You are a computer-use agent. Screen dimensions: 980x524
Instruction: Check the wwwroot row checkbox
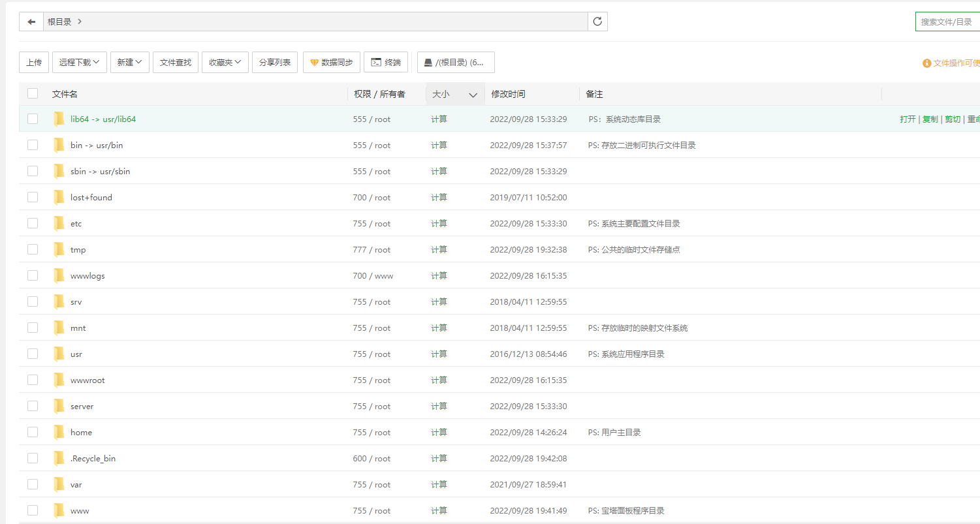(33, 380)
